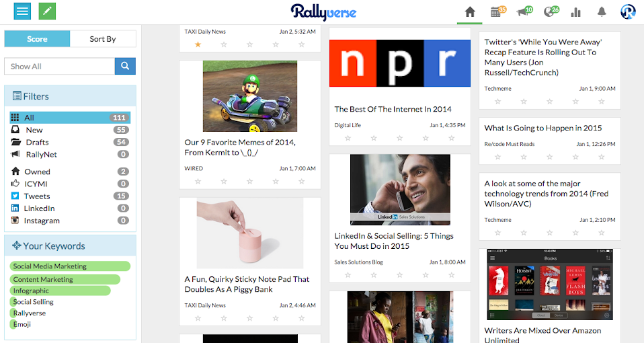
Task: Open the megaphone icon with badge 10
Action: 524,11
